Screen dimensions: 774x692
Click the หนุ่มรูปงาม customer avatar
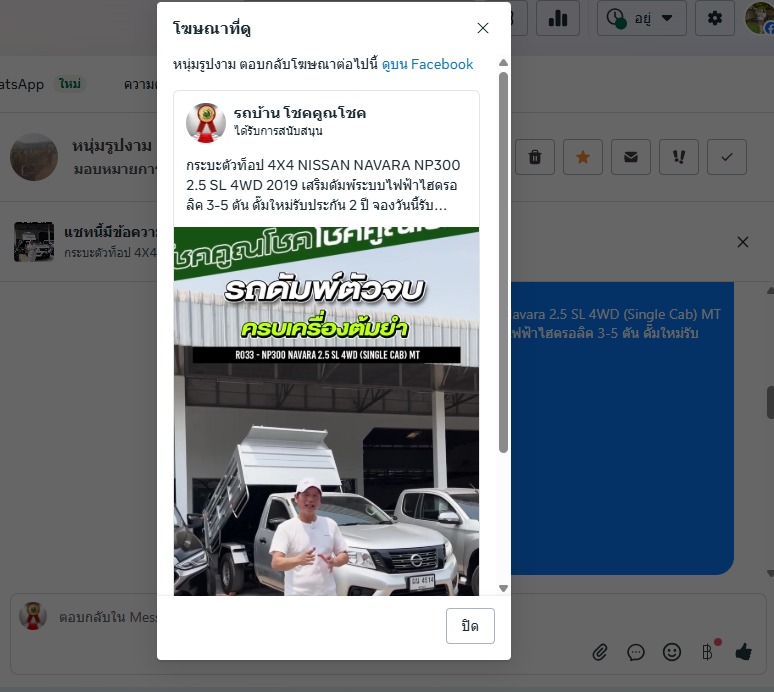pyautogui.click(x=34, y=157)
